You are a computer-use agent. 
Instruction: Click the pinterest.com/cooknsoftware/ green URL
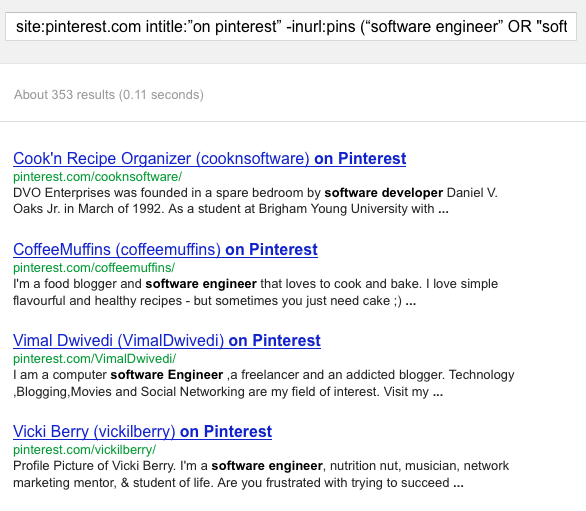pos(98,176)
